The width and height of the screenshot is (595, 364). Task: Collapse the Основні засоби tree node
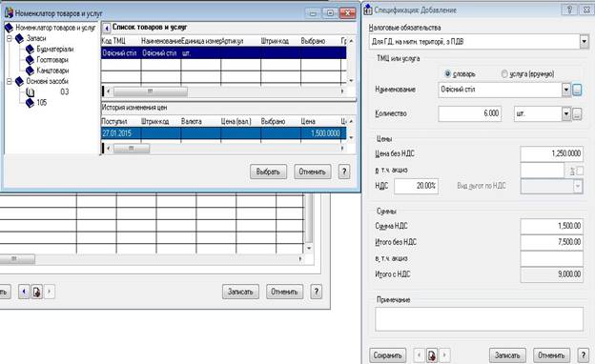(x=10, y=81)
